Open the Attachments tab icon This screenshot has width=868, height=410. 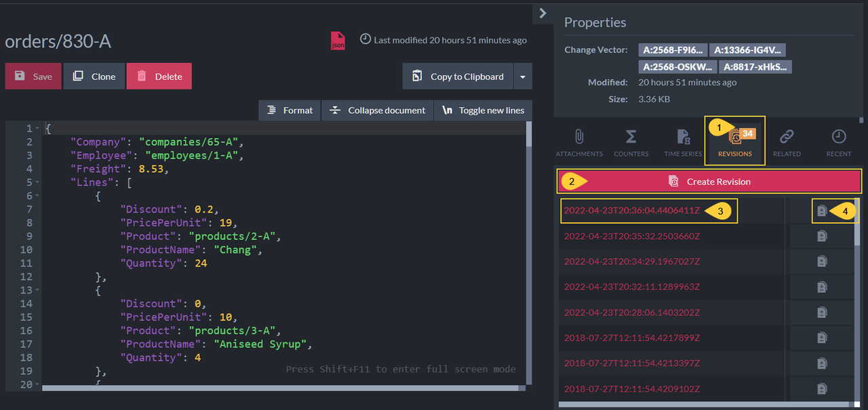(578, 142)
